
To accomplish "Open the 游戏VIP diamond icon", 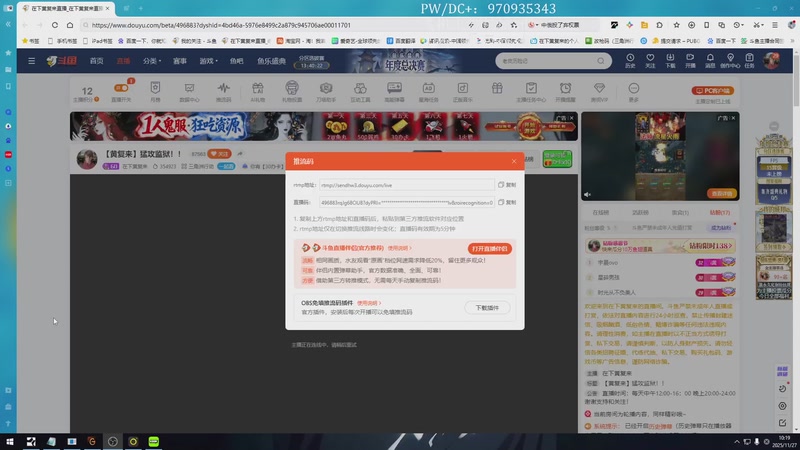I will (599, 91).
